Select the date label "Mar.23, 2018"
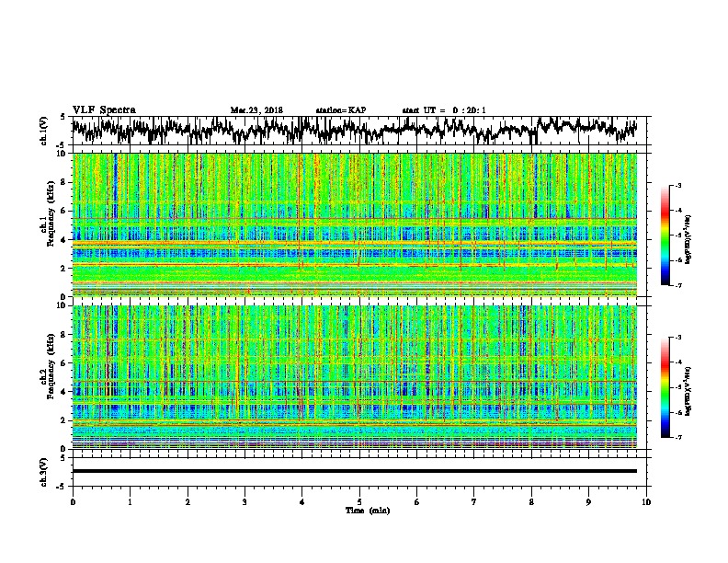This screenshot has height=563, width=728. tap(256, 110)
